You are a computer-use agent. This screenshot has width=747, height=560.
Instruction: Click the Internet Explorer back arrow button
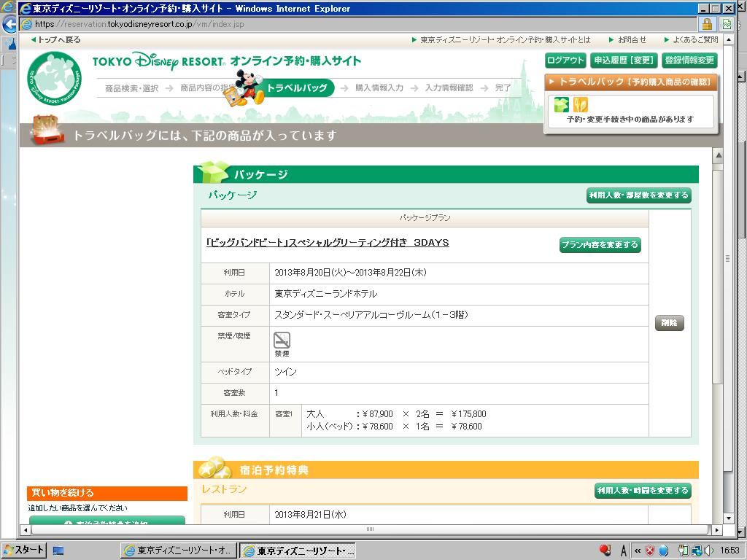click(9, 24)
